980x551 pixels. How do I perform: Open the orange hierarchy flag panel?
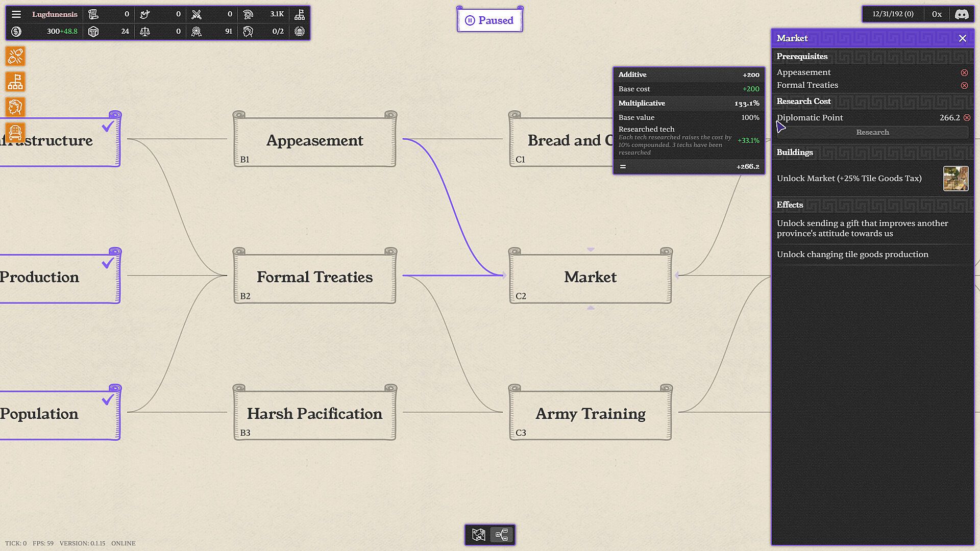click(15, 82)
